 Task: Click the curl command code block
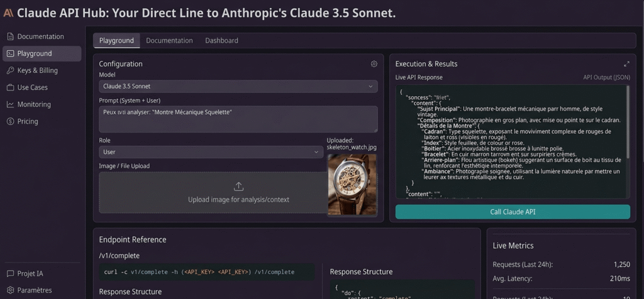206,272
